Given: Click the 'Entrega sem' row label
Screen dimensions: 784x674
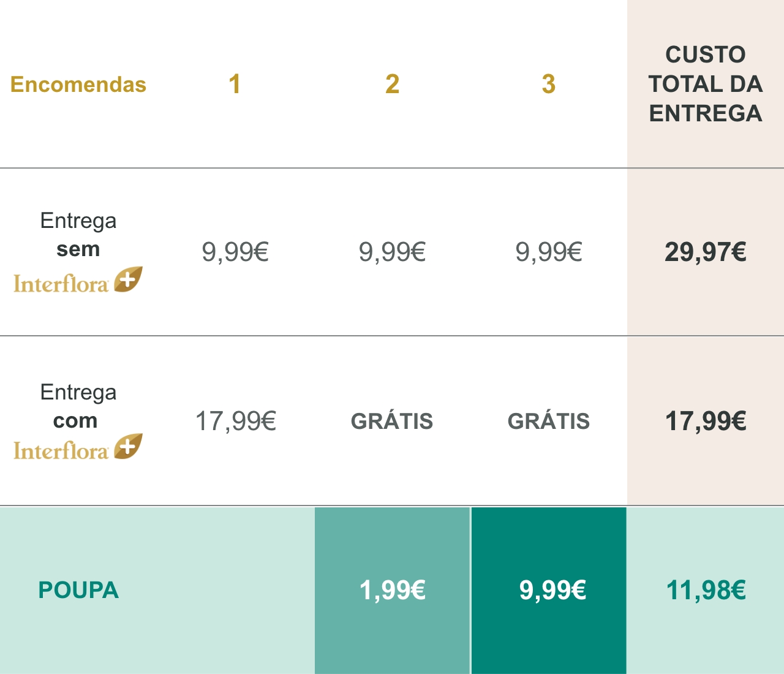Looking at the screenshot, I should [x=78, y=235].
